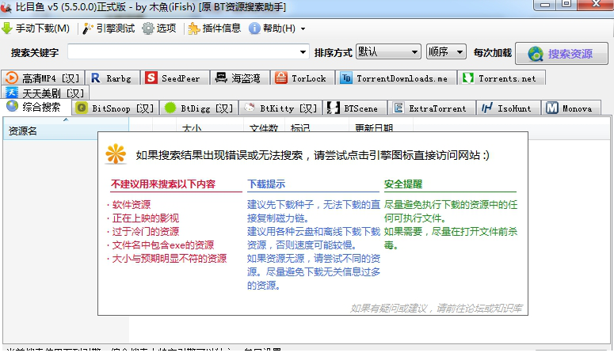Expand the 帮助(H) menu arrow
The height and width of the screenshot is (364, 614).
coord(303,29)
